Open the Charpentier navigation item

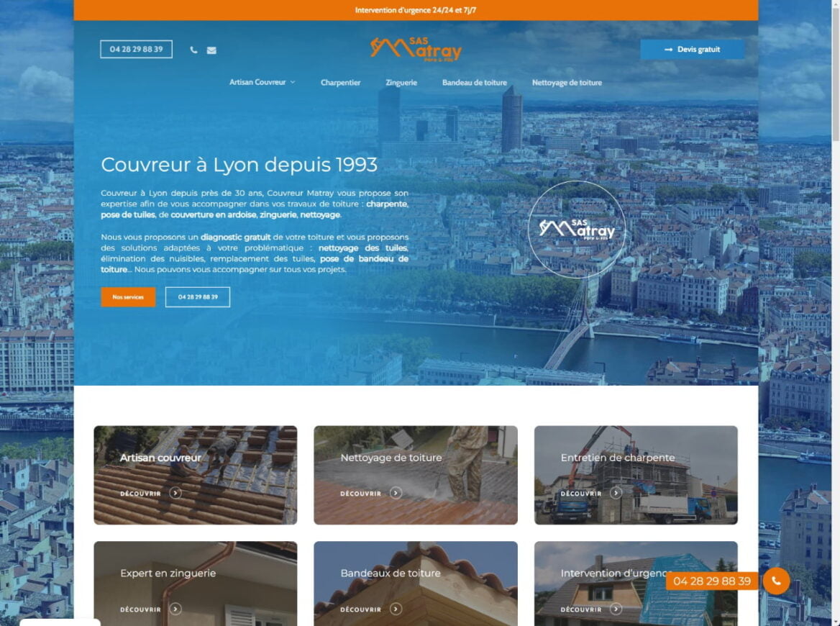[x=340, y=83]
